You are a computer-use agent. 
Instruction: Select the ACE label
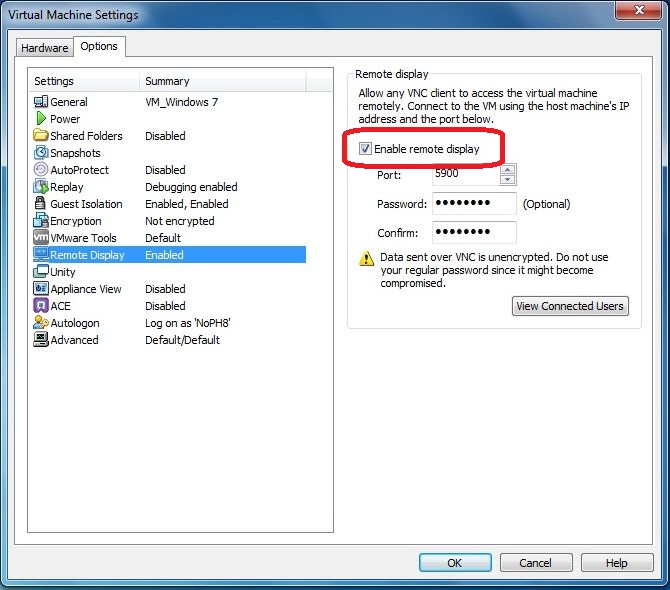pyautogui.click(x=60, y=306)
